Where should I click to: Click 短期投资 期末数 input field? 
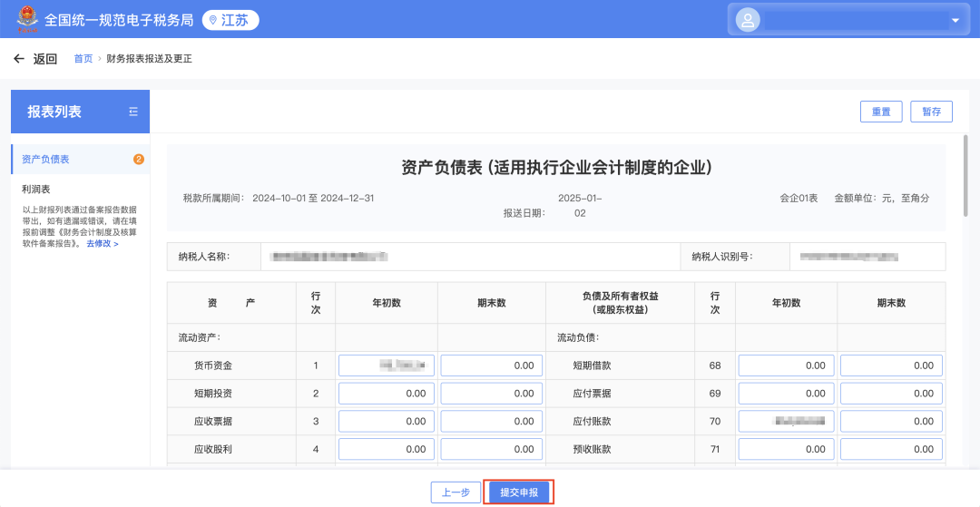point(491,394)
